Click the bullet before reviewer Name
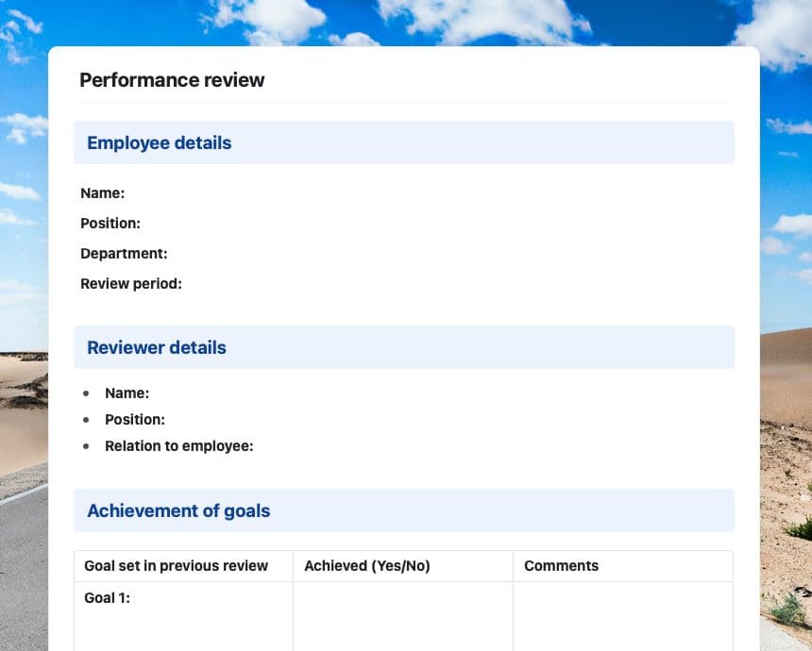The height and width of the screenshot is (651, 812). (x=87, y=393)
